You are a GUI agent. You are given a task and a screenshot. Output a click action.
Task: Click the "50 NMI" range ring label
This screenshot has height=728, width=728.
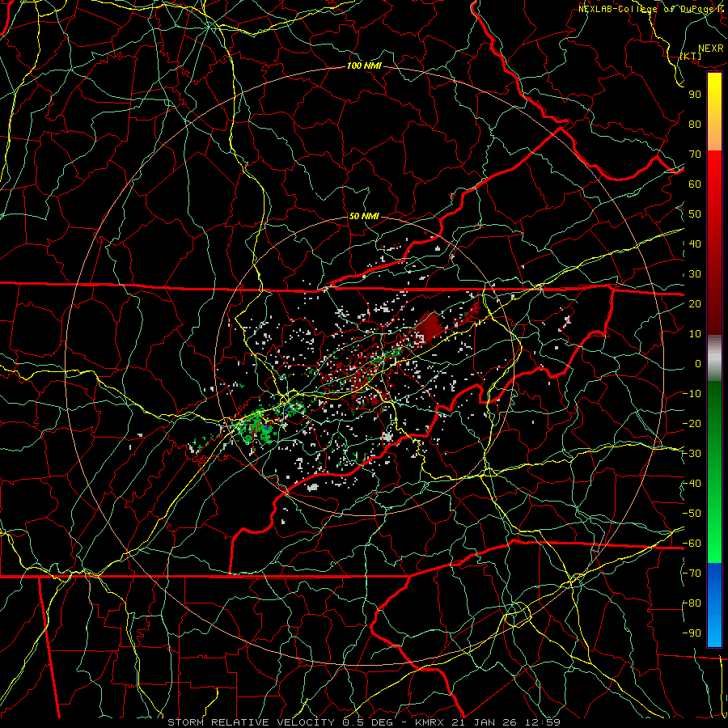click(364, 216)
